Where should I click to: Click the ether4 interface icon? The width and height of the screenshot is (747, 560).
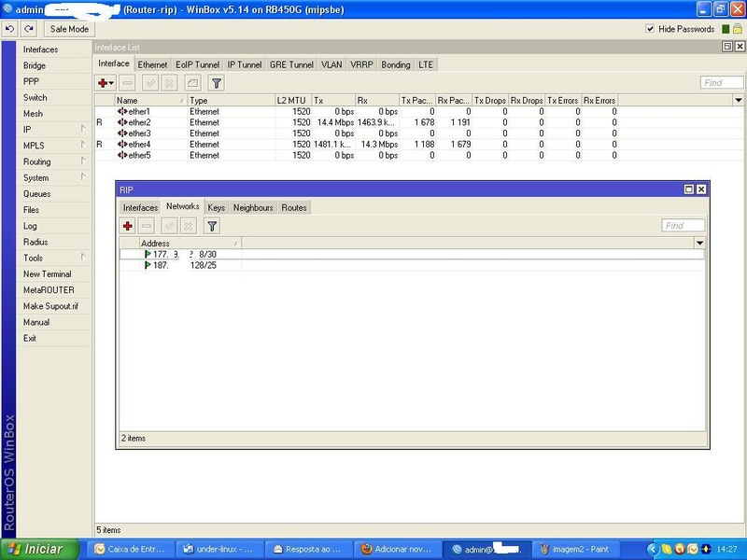122,145
